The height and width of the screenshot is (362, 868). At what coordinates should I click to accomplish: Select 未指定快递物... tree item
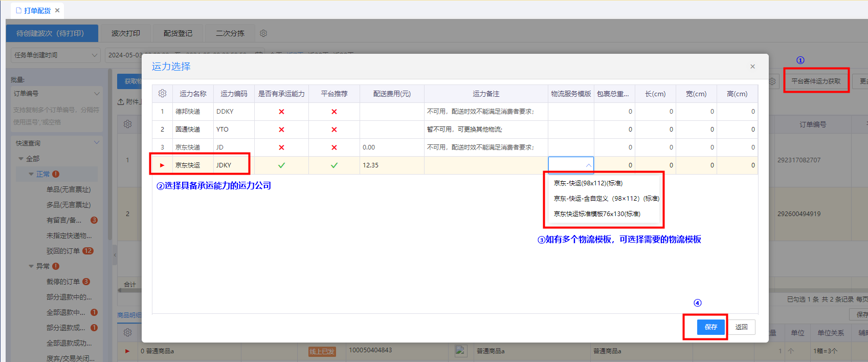69,236
